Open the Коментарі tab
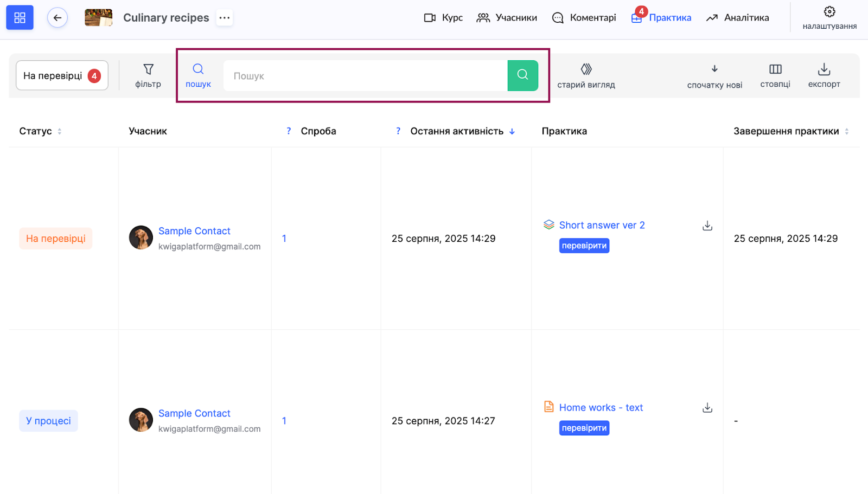This screenshot has height=494, width=868. [x=584, y=18]
